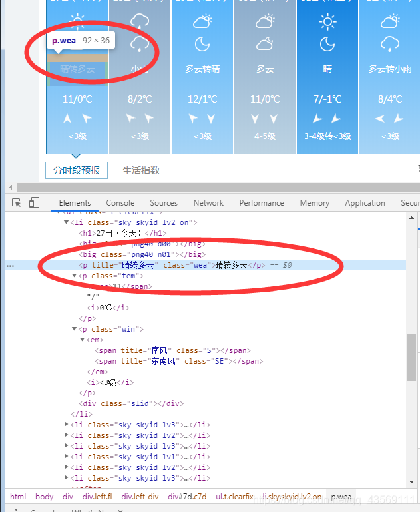Viewport: 420px width, 512px height.
Task: Collapse the p class win node
Action: click(x=75, y=329)
